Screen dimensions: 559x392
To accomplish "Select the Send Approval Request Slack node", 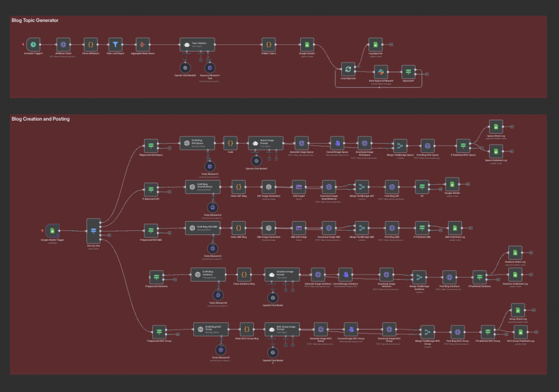I will pos(380,72).
